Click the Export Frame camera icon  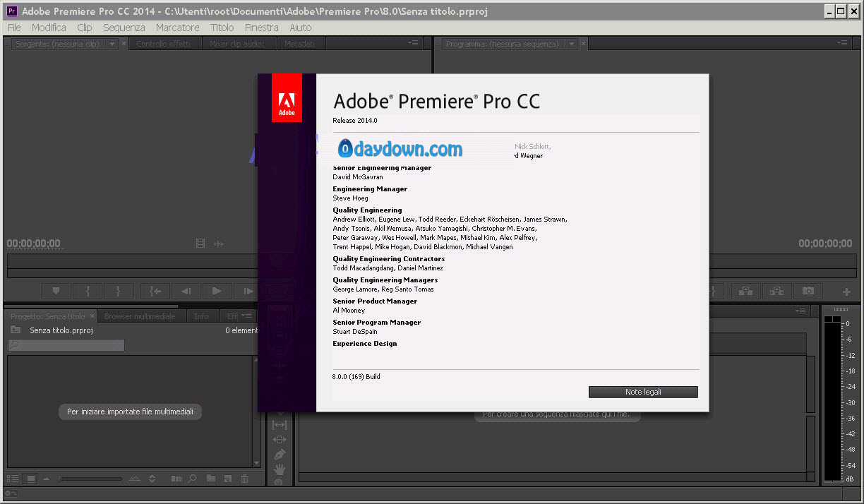point(808,291)
